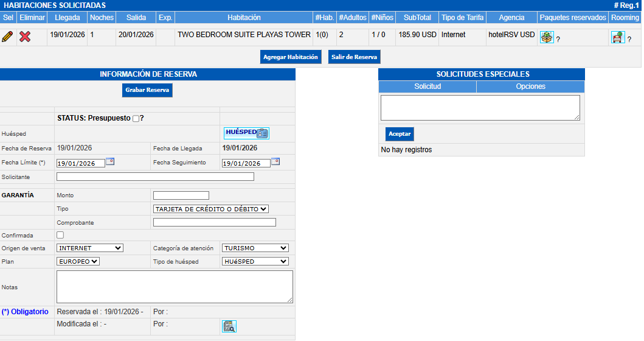Click the pencil edit icon for the room
The height and width of the screenshot is (341, 644).
7,37
